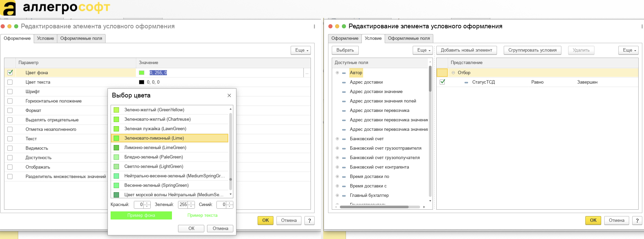Screen dimensions: 644x239
Task: Click the Удалить button
Action: [581, 50]
